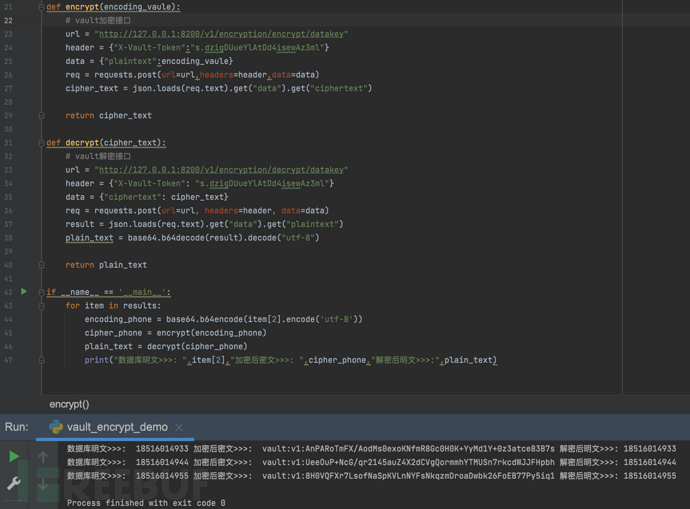690x509 pixels.
Task: Click line number 22 in the gutter
Action: click(9, 20)
